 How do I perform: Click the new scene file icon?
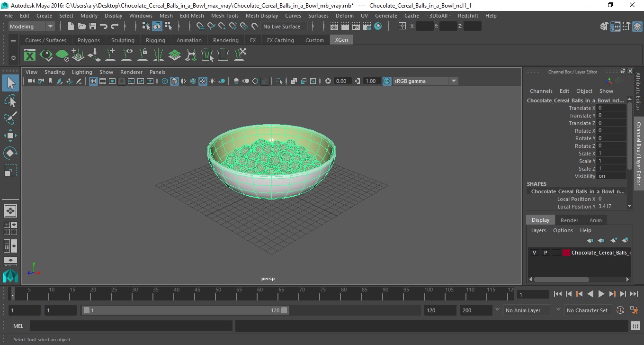pos(71,27)
